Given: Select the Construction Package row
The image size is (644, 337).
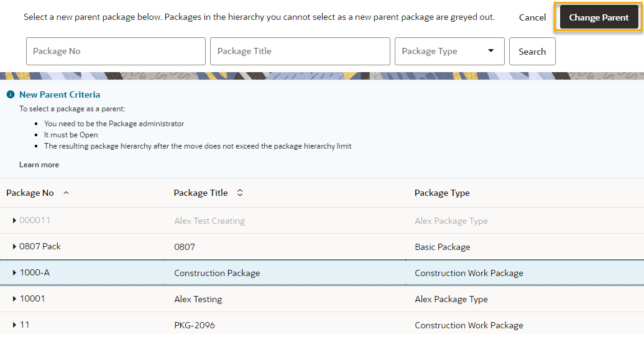Looking at the screenshot, I should coord(322,272).
